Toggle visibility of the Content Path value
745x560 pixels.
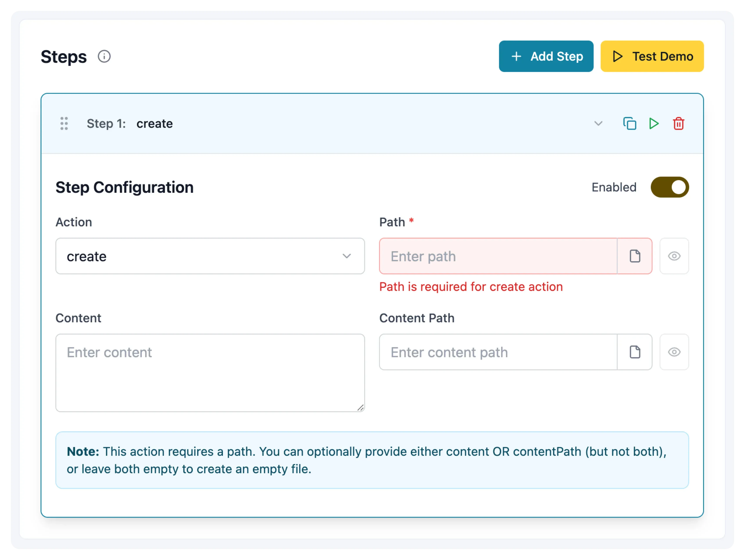click(x=674, y=352)
